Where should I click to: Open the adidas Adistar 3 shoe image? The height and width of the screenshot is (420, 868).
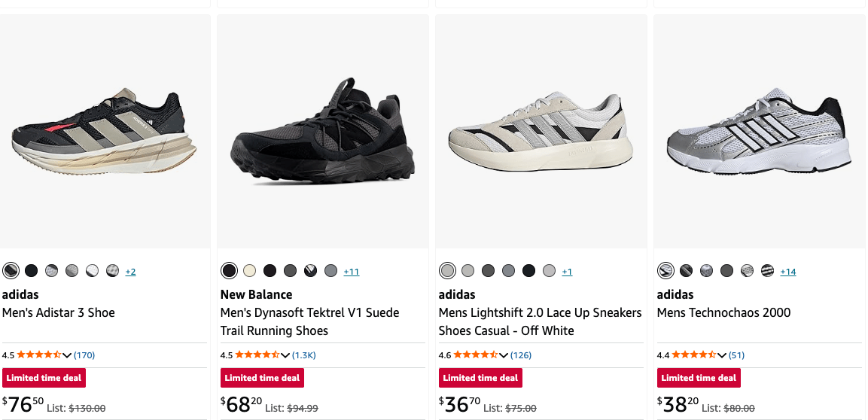tap(104, 132)
